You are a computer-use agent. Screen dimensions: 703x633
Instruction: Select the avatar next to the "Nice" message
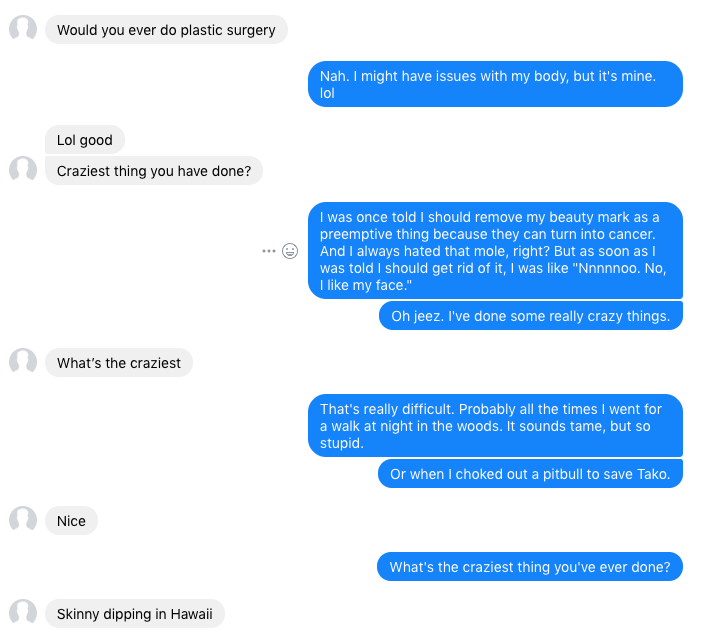pos(23,521)
